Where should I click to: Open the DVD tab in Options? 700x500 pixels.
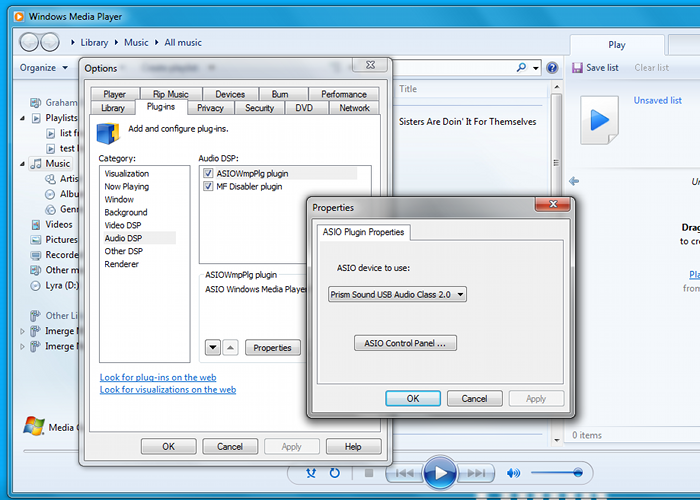point(304,108)
